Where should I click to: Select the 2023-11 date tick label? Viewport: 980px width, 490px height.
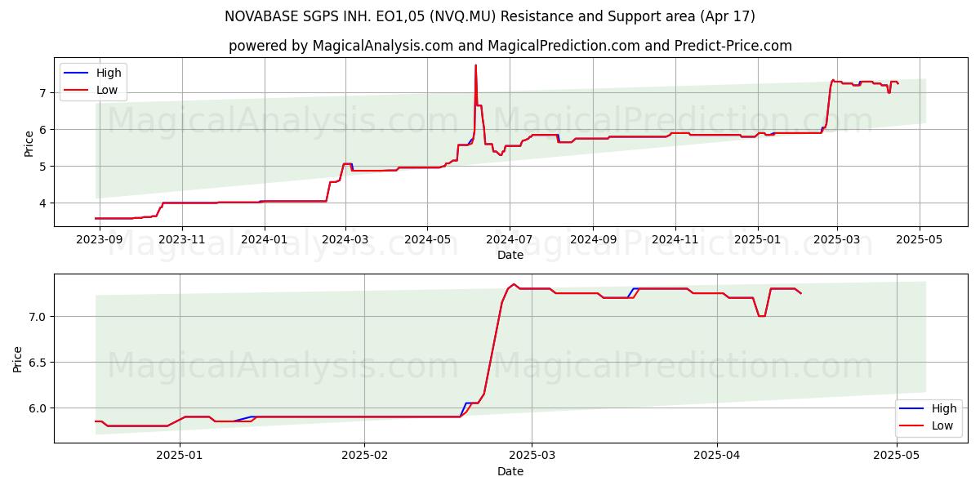181,240
